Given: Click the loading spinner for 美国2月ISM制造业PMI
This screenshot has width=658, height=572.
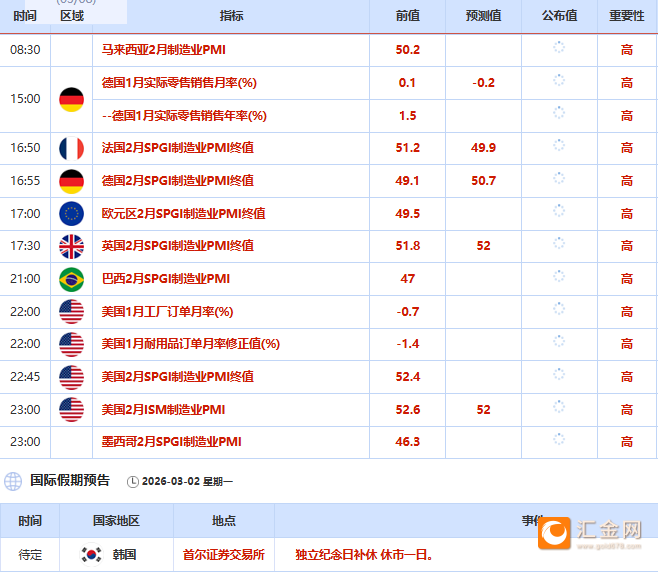Looking at the screenshot, I should point(559,407).
